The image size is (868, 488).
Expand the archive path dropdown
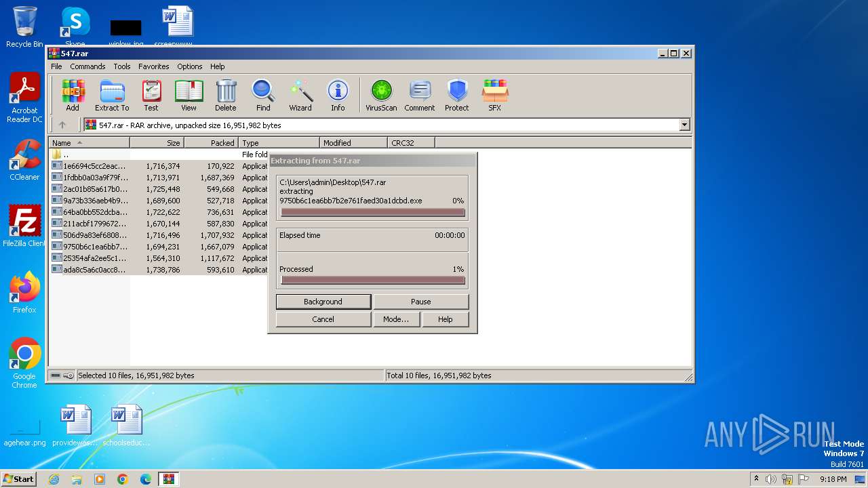click(684, 125)
